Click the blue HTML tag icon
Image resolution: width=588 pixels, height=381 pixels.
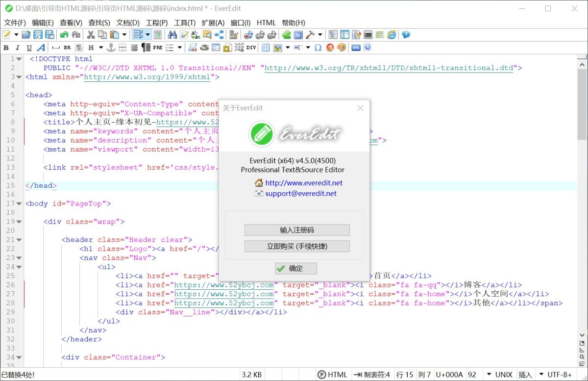tap(356, 48)
